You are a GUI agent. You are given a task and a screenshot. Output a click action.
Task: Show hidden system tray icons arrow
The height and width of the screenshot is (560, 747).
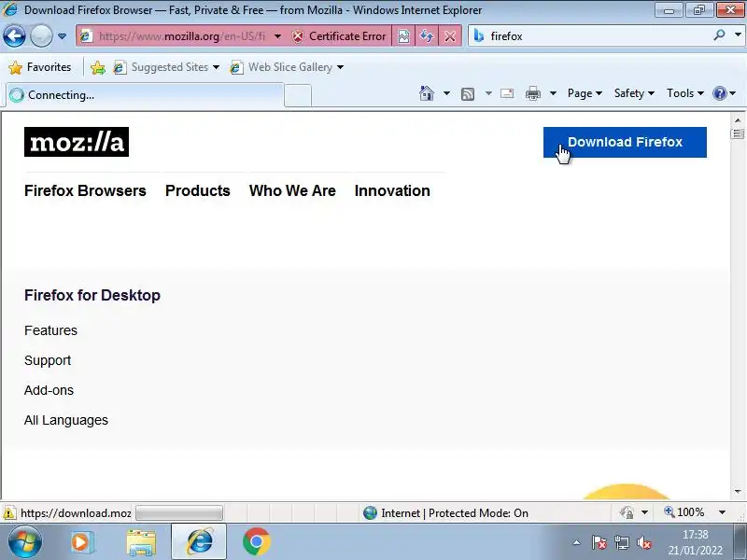pyautogui.click(x=576, y=542)
